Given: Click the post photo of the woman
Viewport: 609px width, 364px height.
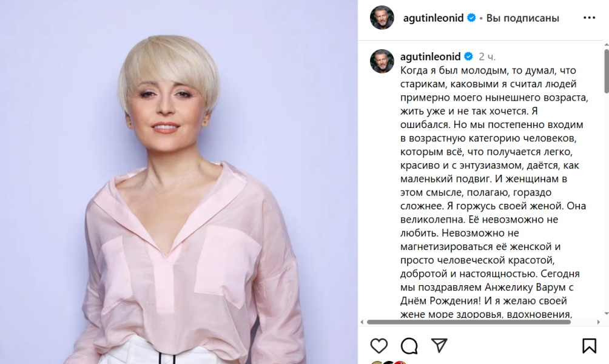Looking at the screenshot, I should click(179, 182).
